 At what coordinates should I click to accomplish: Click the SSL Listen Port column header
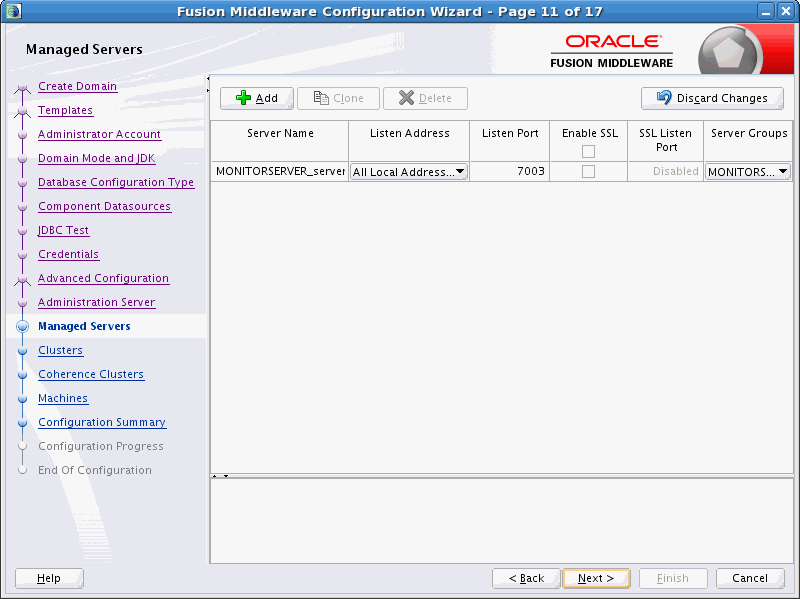click(x=665, y=141)
